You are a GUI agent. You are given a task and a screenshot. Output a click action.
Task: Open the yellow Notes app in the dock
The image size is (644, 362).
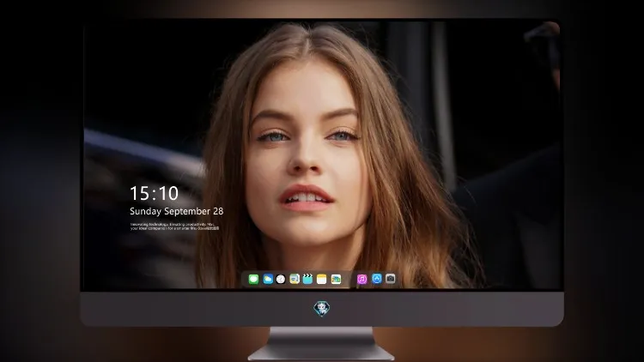(322, 279)
